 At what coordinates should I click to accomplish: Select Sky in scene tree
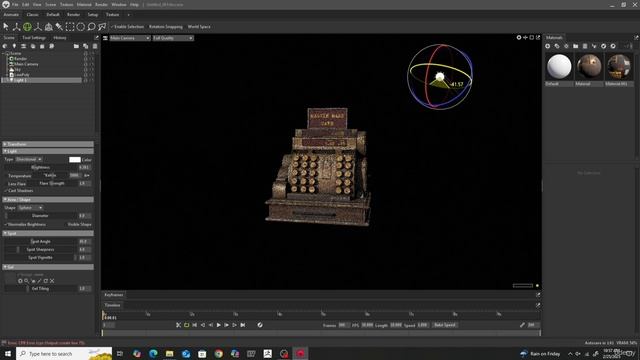click(x=17, y=69)
